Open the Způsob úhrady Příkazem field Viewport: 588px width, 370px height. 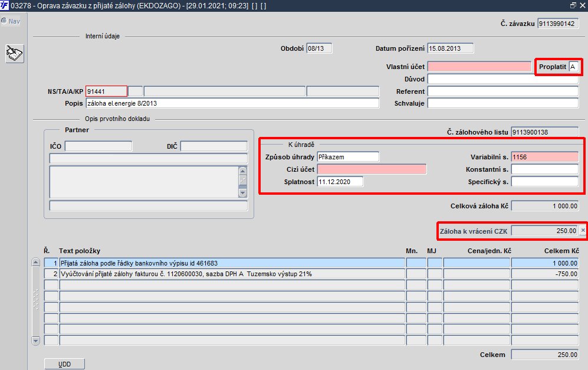click(x=348, y=157)
